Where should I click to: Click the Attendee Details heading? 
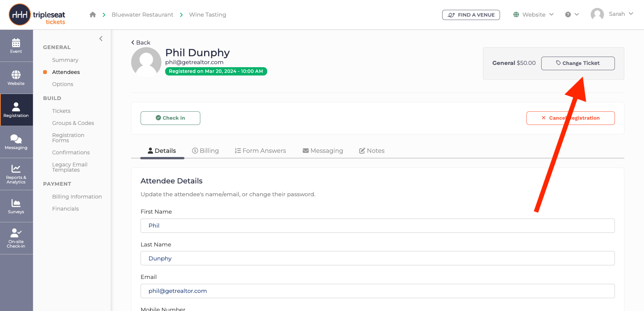(x=172, y=181)
